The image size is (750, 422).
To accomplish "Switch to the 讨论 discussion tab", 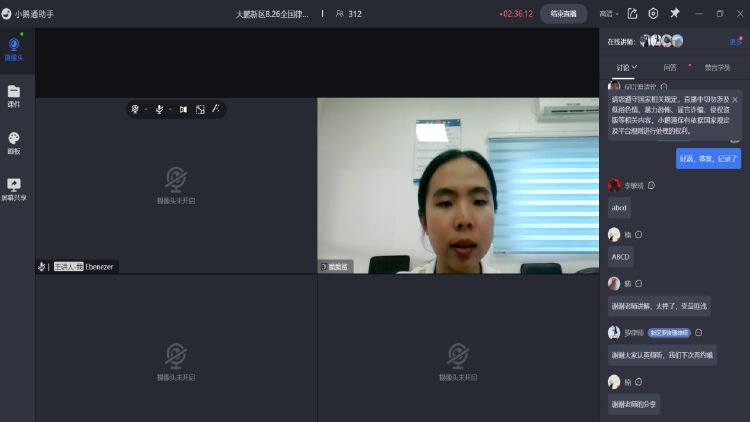I will pyautogui.click(x=626, y=68).
